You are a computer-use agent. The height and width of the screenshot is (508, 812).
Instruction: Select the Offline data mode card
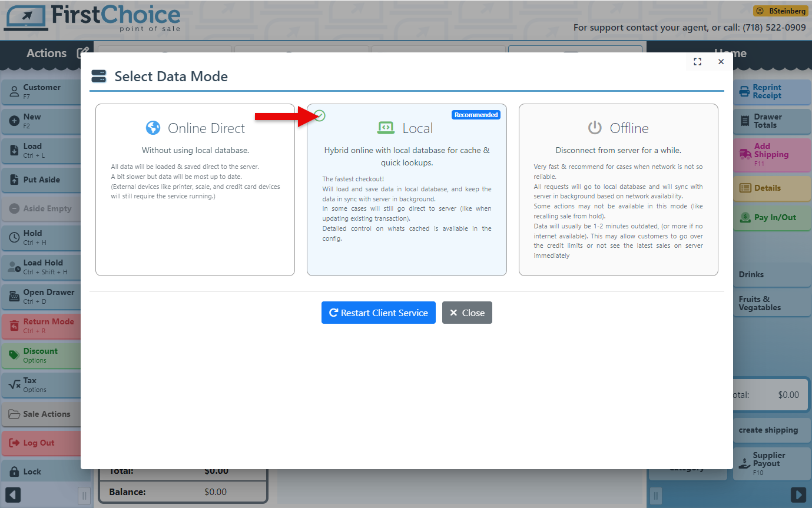(618, 190)
